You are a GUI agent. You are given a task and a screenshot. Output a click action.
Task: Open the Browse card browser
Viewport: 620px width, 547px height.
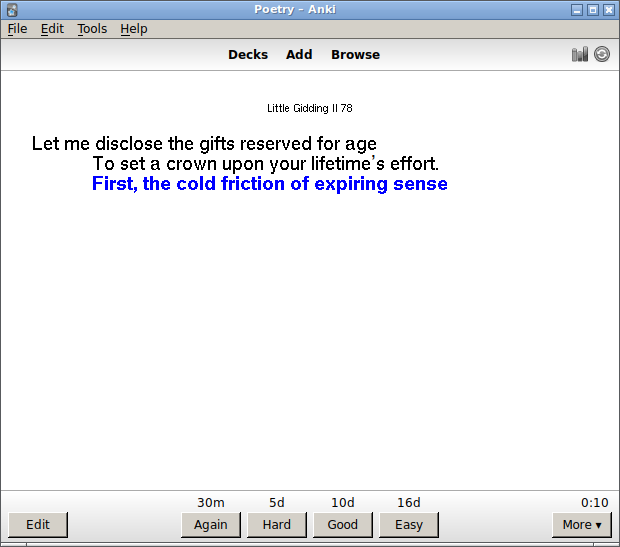[355, 55]
